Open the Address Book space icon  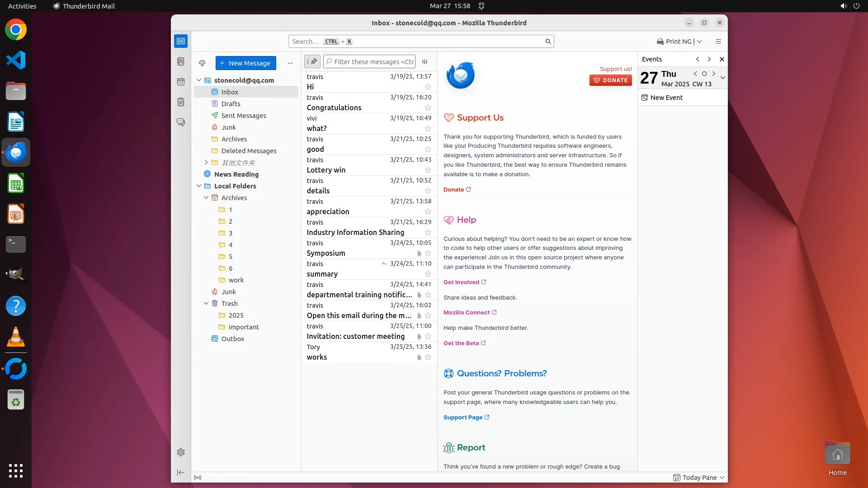pyautogui.click(x=181, y=61)
